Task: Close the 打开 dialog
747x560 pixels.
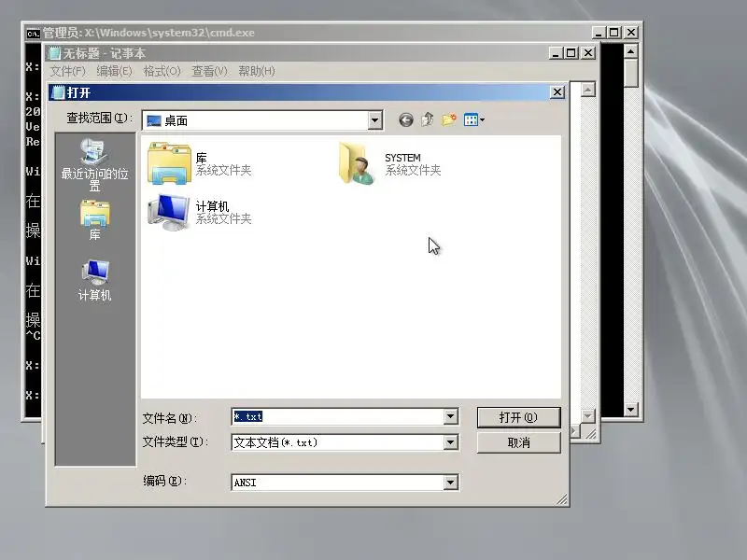Action: coord(557,91)
